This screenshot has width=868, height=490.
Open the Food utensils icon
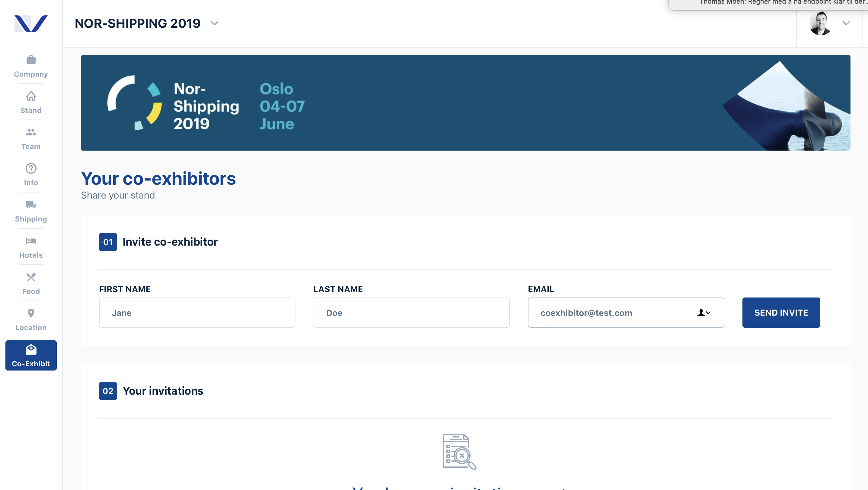click(x=31, y=277)
